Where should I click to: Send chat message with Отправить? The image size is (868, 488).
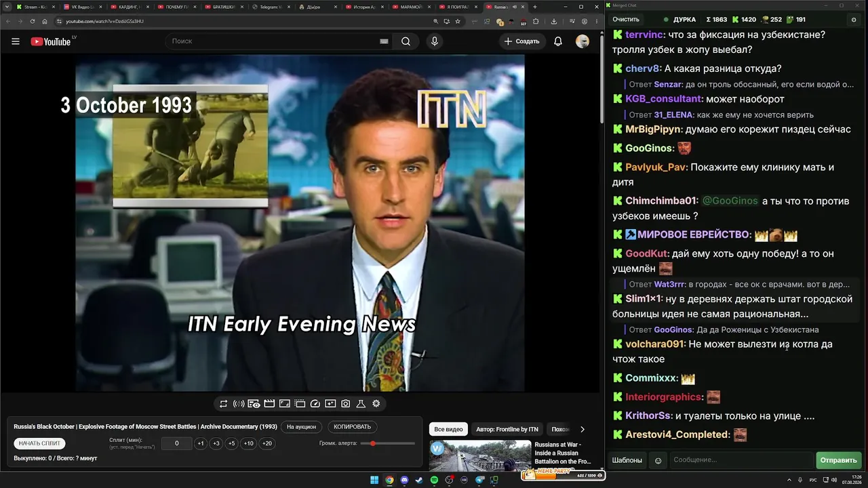click(839, 460)
